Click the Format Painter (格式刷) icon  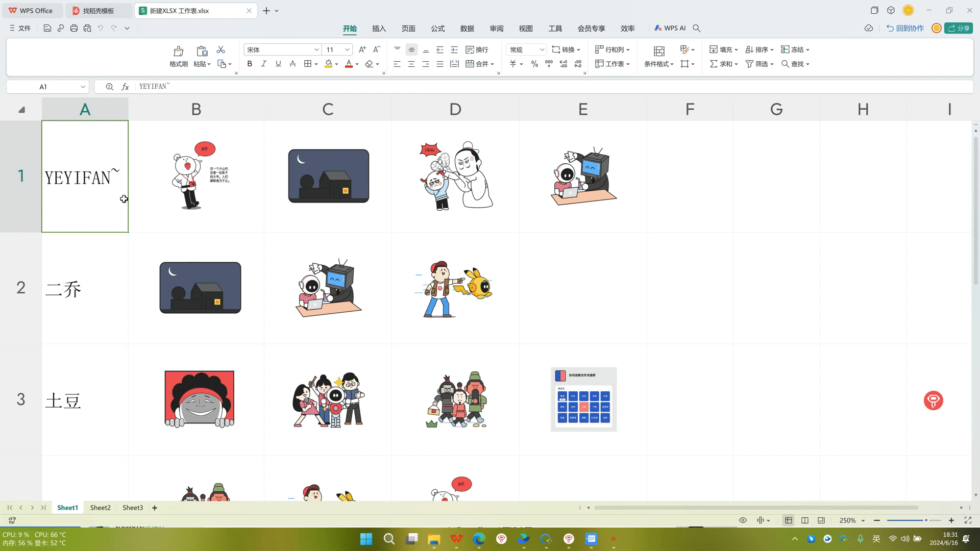[x=178, y=51]
